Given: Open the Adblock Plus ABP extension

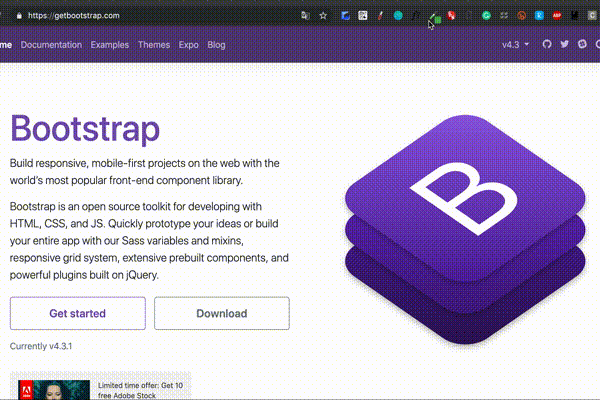Looking at the screenshot, I should [557, 16].
